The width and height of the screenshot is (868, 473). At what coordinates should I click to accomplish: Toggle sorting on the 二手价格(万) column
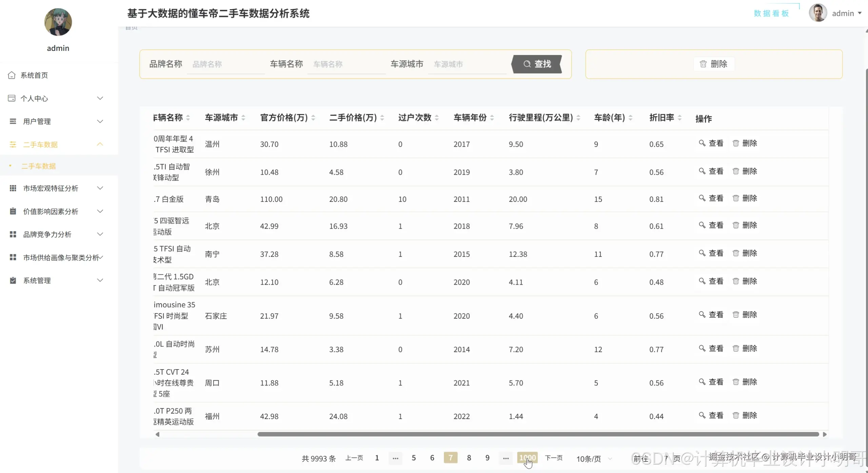pyautogui.click(x=383, y=118)
